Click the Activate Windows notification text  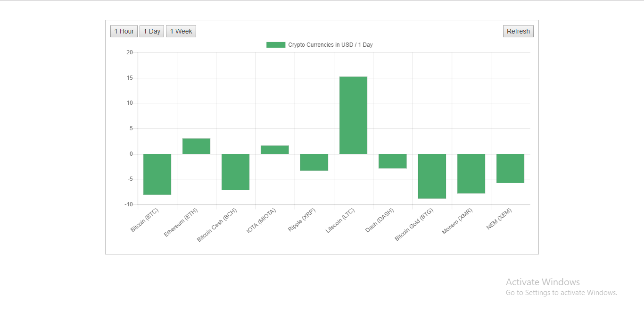(x=543, y=282)
